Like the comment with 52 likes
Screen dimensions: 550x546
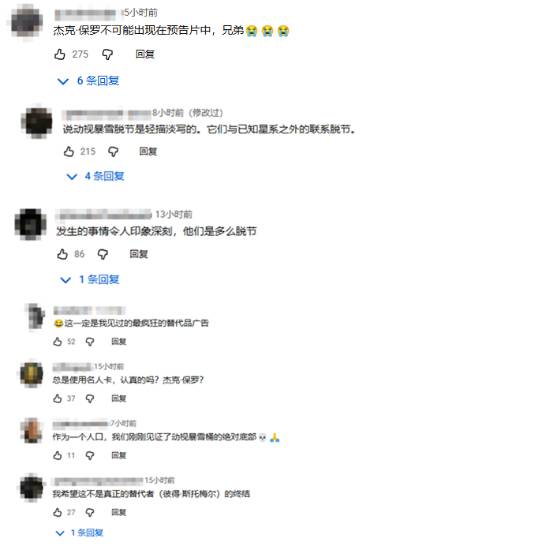(58, 342)
